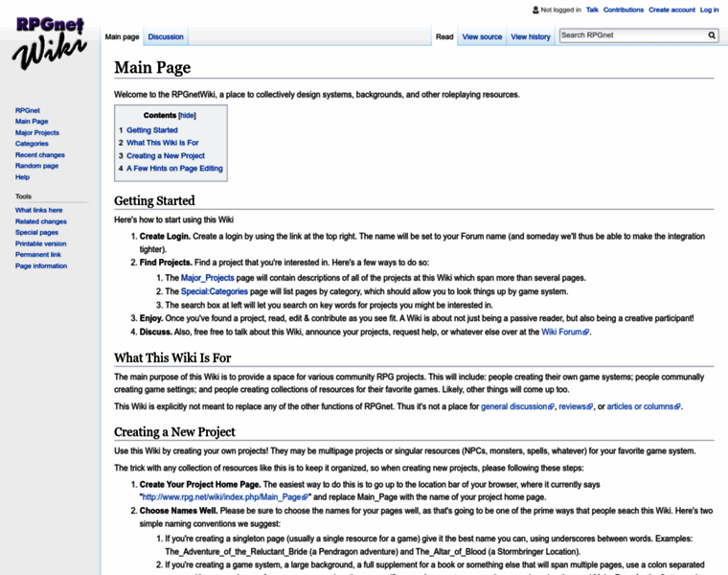Open the Major_Projects page link
Viewport: 728px width, 575px height.
click(x=207, y=278)
